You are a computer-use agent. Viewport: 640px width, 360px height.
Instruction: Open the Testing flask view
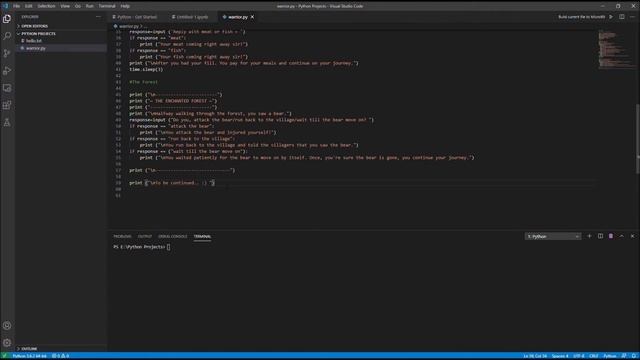click(x=7, y=122)
